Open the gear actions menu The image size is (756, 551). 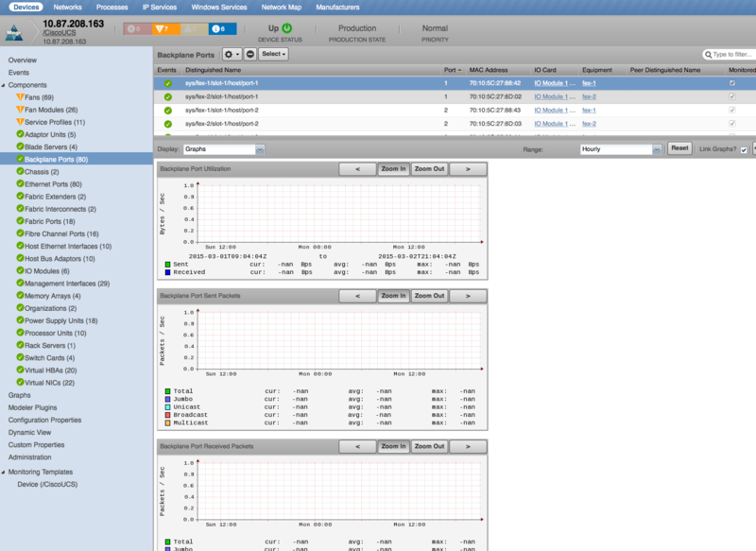232,55
